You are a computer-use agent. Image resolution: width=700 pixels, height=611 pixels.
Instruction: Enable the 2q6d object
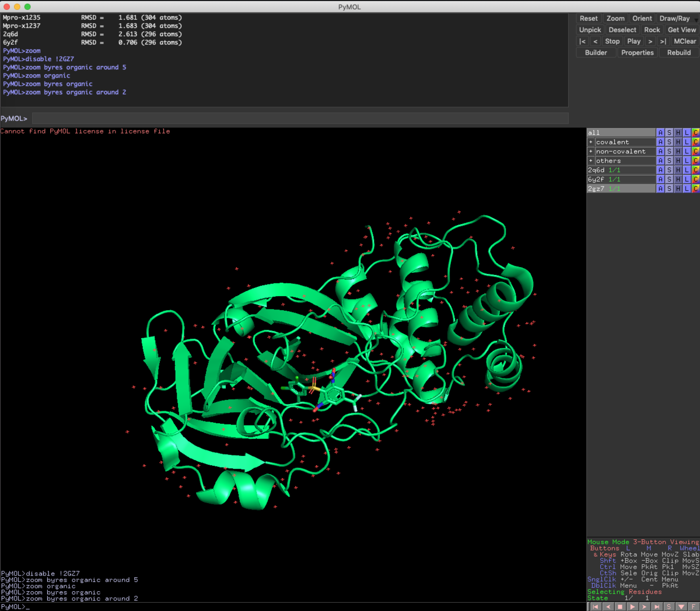point(621,170)
